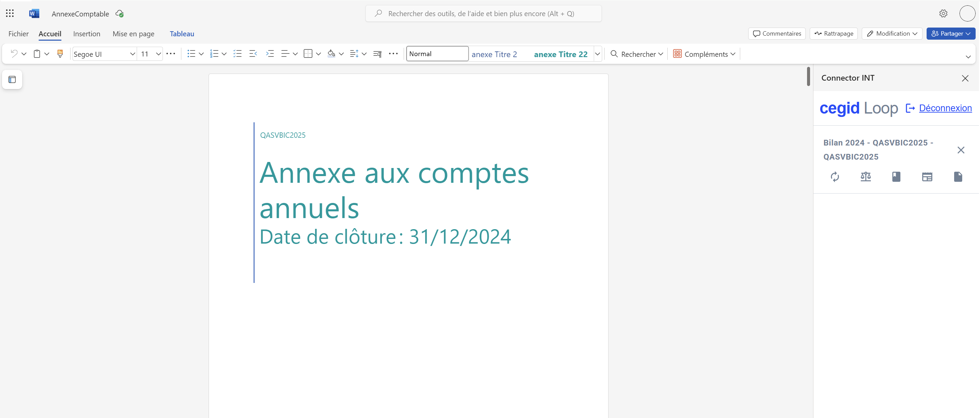Expand the styles gallery
The image size is (980, 418).
597,54
